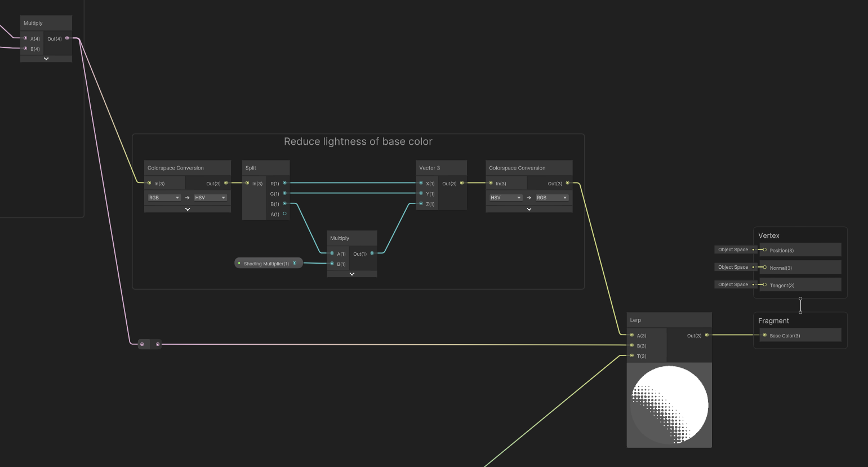Collapse the top Multiply node with its chevron
Screen dimensions: 868x467
coord(46,59)
